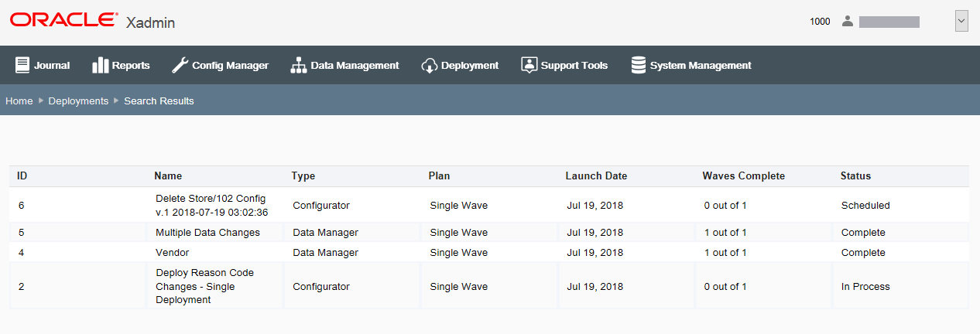Screen dimensions: 980x334
Task: Click the System Management database icon
Action: coord(639,66)
